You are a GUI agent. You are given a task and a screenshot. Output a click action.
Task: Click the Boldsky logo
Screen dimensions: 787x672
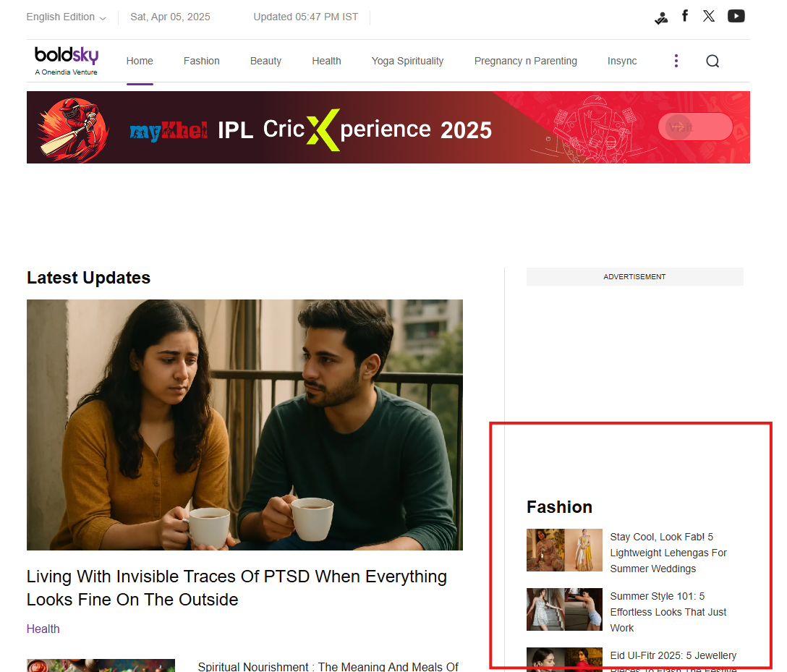[x=66, y=60]
